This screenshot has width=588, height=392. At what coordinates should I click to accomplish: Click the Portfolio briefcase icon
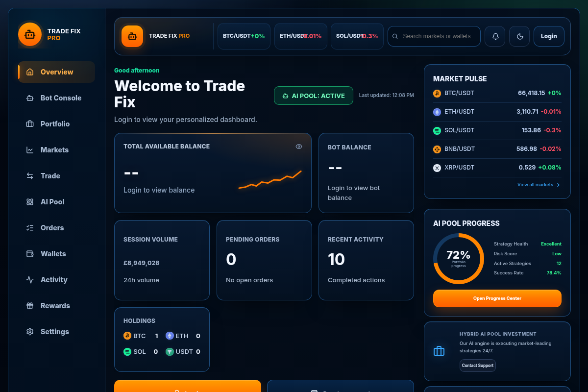coord(30,124)
